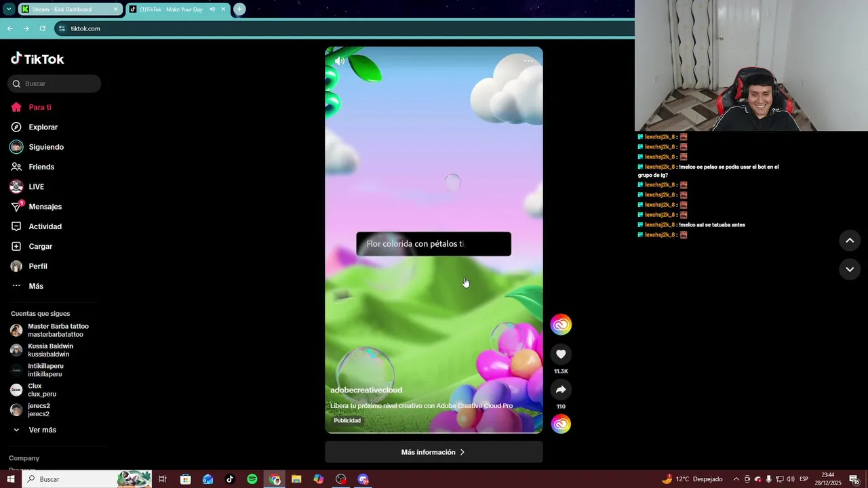Open the adobecreativecloud username link
This screenshot has width=868, height=488.
[x=366, y=390]
